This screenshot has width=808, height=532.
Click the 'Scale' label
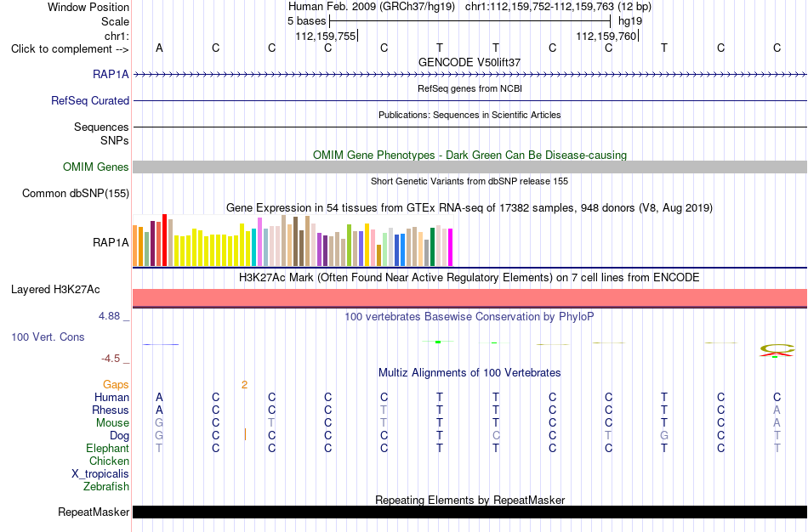coord(115,21)
